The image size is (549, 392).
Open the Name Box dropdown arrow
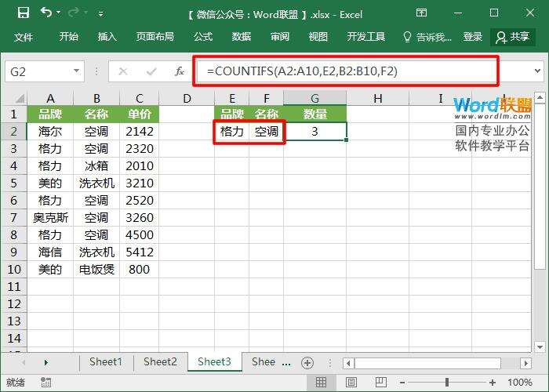pyautogui.click(x=77, y=71)
